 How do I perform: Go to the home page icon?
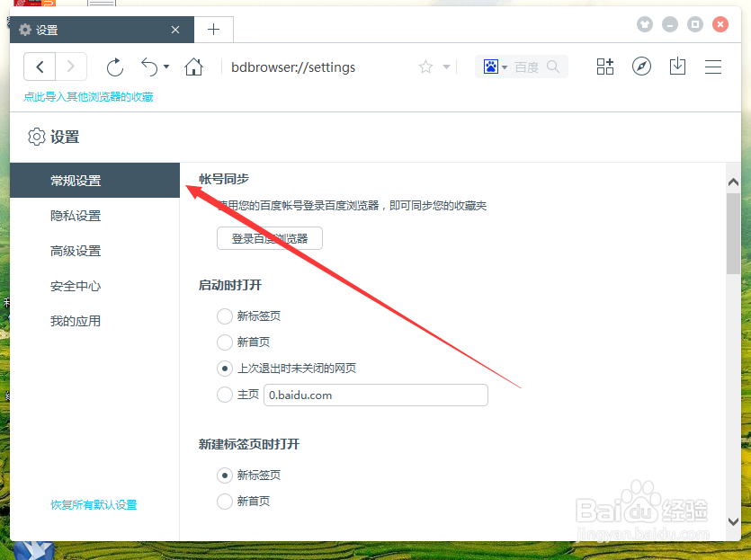pos(193,67)
